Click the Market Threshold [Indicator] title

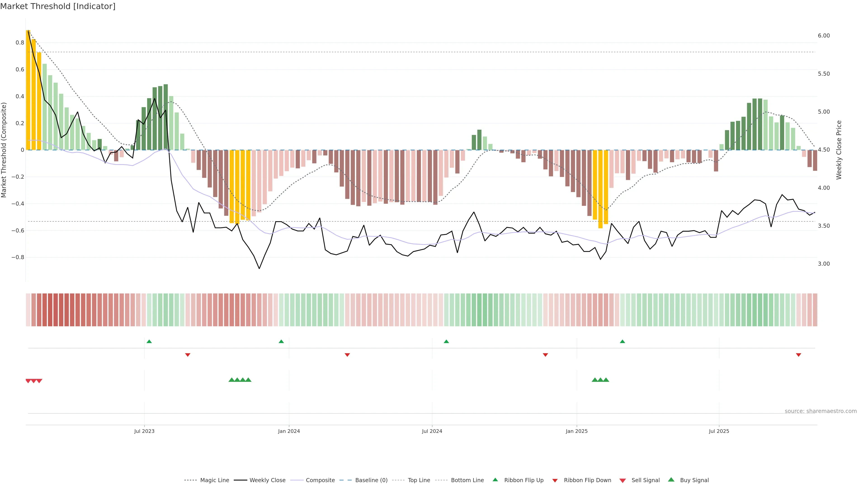click(x=58, y=6)
